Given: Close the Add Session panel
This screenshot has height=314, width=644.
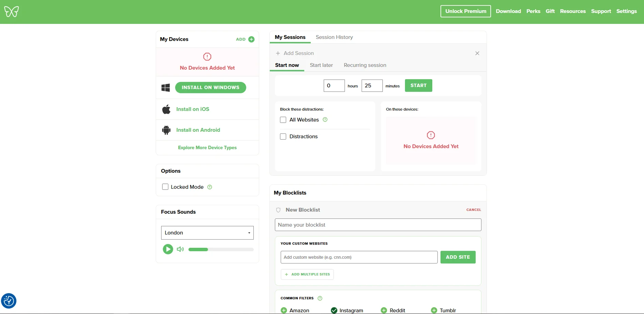Looking at the screenshot, I should pyautogui.click(x=477, y=53).
